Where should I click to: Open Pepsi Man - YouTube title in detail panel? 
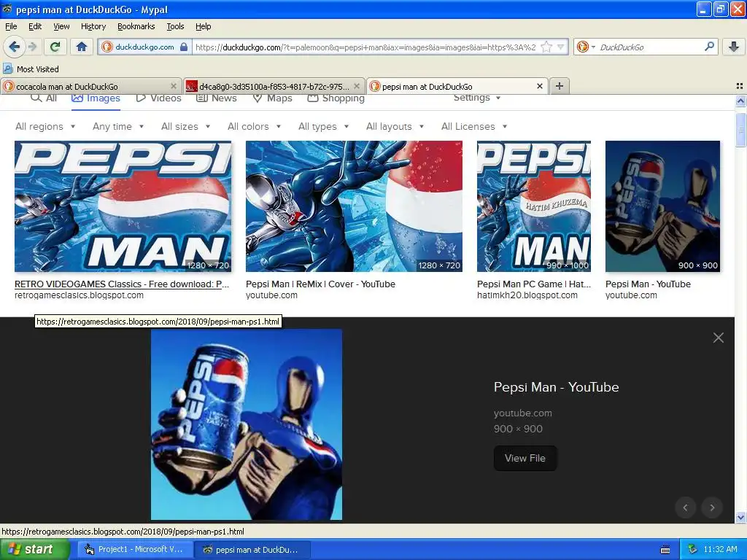(x=556, y=387)
